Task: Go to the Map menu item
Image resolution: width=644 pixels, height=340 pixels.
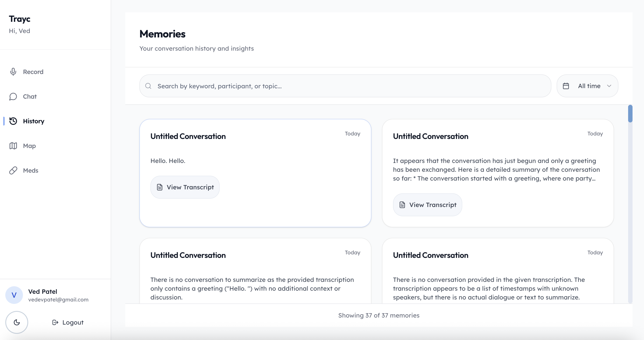Action: (29, 146)
